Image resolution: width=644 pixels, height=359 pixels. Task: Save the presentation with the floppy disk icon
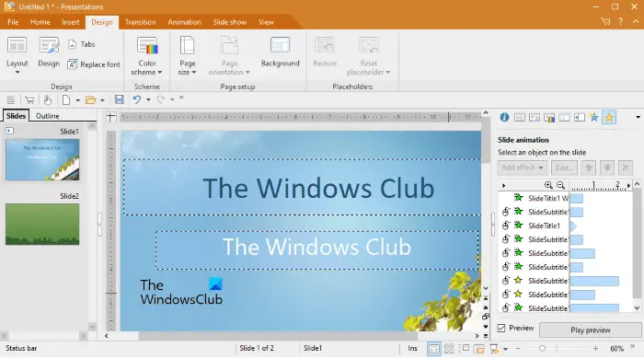coord(119,99)
